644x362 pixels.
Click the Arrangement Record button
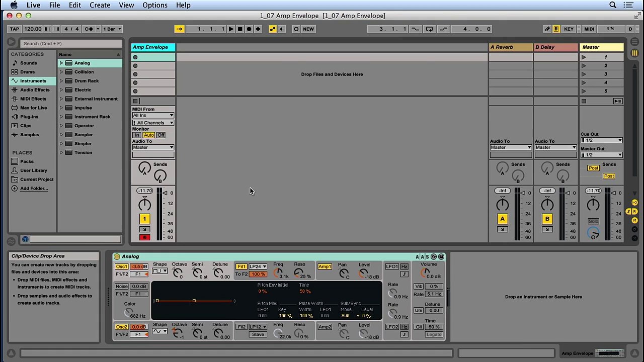point(249,29)
